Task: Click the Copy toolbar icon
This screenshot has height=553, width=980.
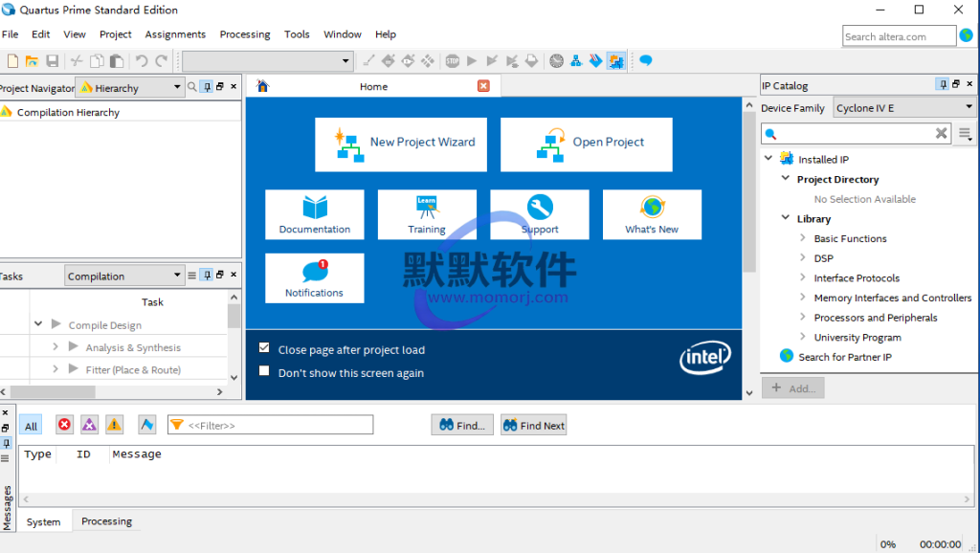Action: pos(97,60)
